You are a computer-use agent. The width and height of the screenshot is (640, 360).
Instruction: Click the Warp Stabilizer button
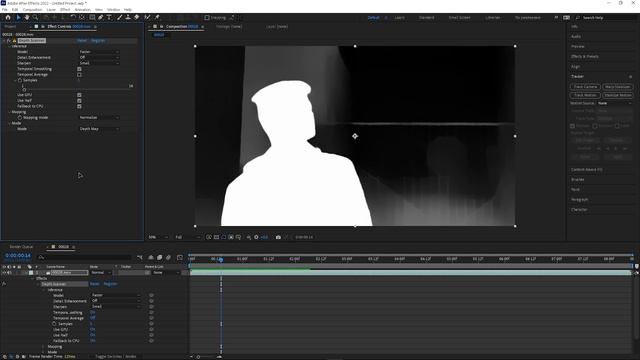[x=618, y=87]
